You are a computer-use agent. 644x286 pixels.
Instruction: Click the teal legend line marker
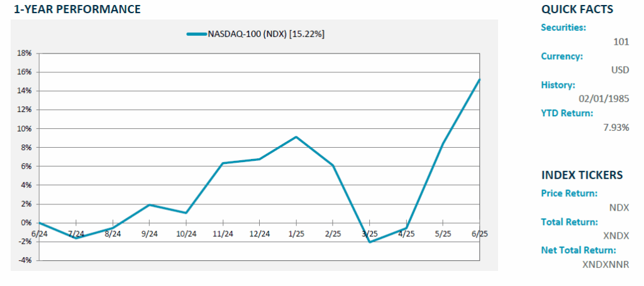[x=196, y=35]
